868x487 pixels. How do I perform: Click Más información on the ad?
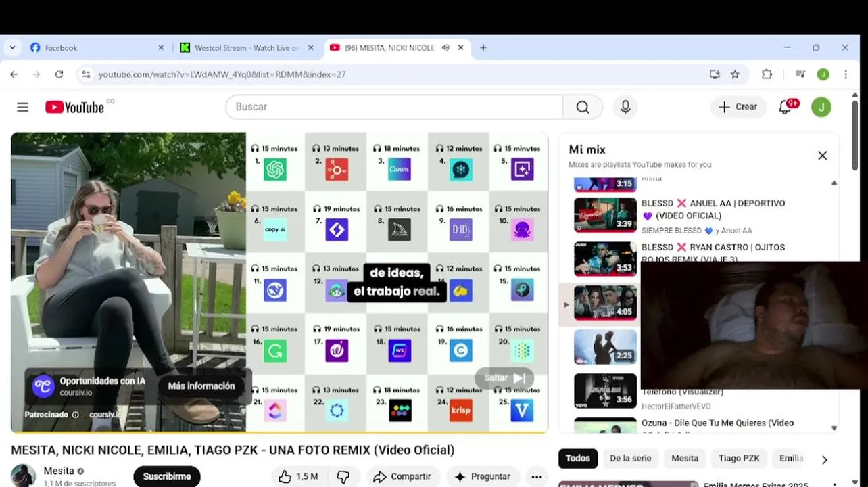pyautogui.click(x=201, y=386)
